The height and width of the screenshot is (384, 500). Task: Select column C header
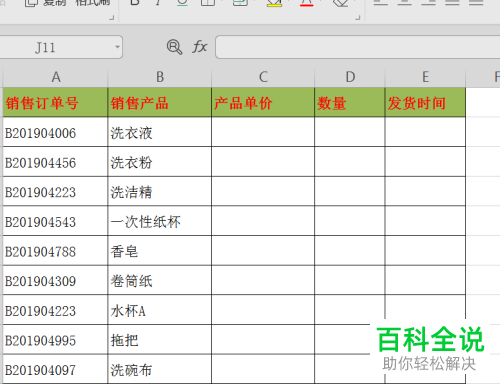click(x=263, y=77)
